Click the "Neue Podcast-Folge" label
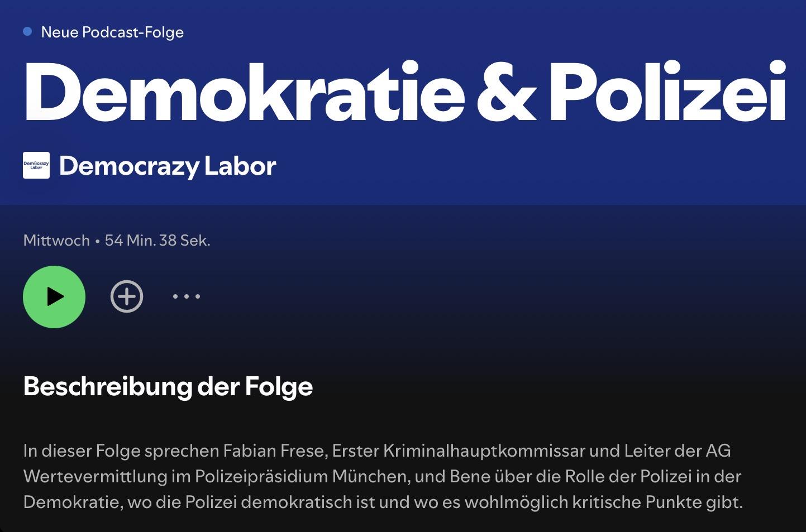 point(112,32)
